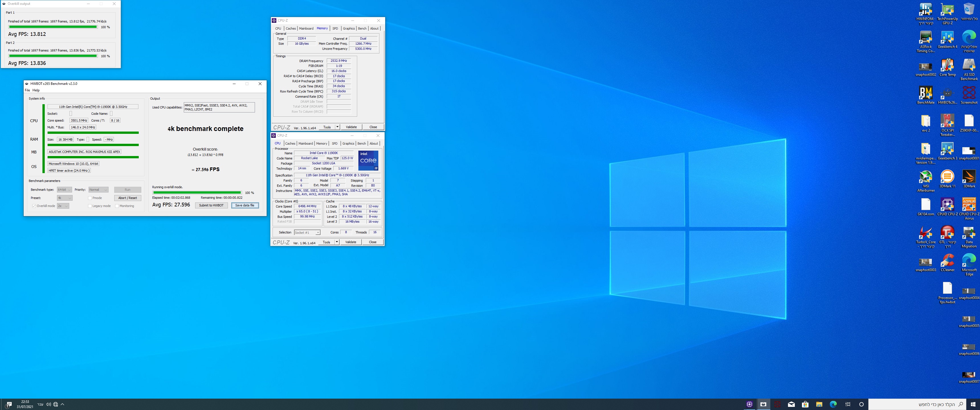The height and width of the screenshot is (410, 980).
Task: Open Microsoft Edge desktop shortcut
Action: (969, 265)
